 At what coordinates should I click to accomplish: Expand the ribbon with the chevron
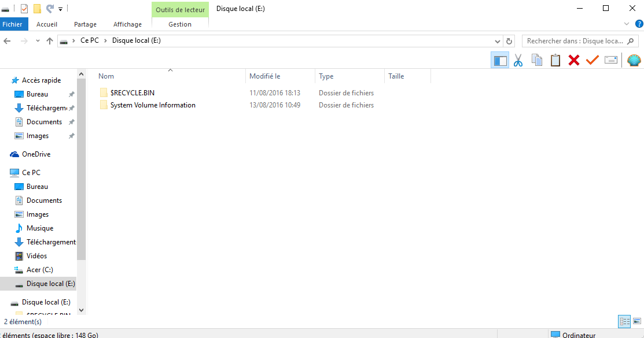626,24
